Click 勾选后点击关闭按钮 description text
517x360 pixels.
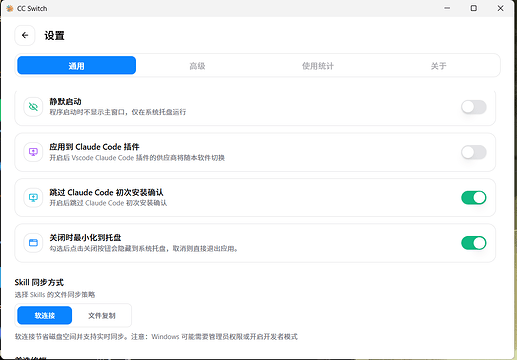tap(144, 249)
